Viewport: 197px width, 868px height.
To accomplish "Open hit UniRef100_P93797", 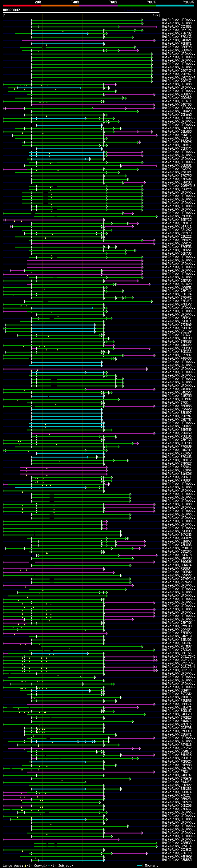I will (177, 169).
